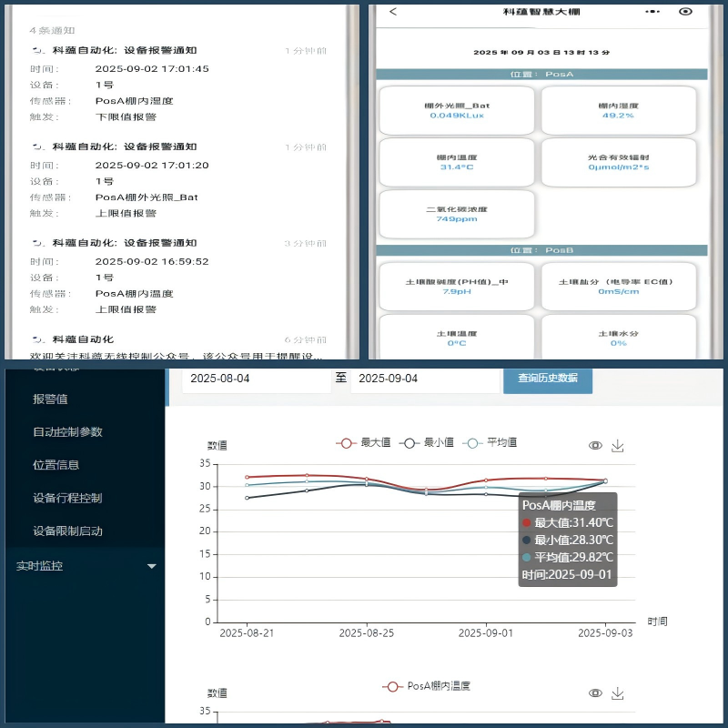Download the max/min/average chart image
728x728 pixels.
tap(618, 445)
